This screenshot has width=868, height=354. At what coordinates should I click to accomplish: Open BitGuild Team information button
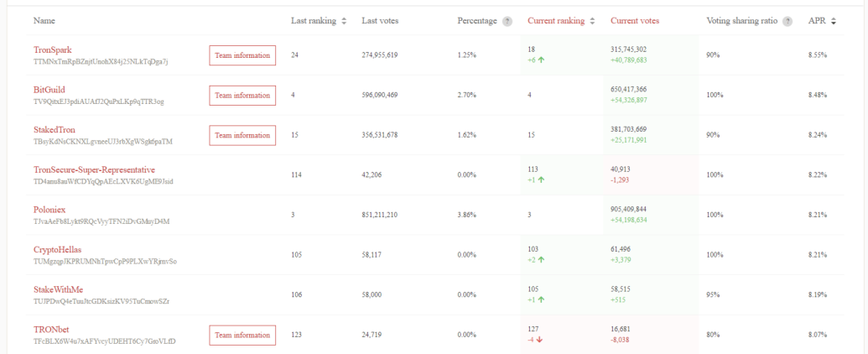pos(242,96)
